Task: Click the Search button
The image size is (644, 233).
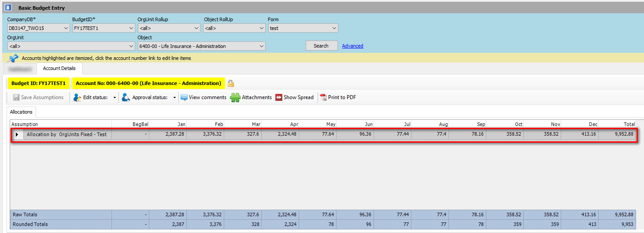Action: click(x=322, y=46)
